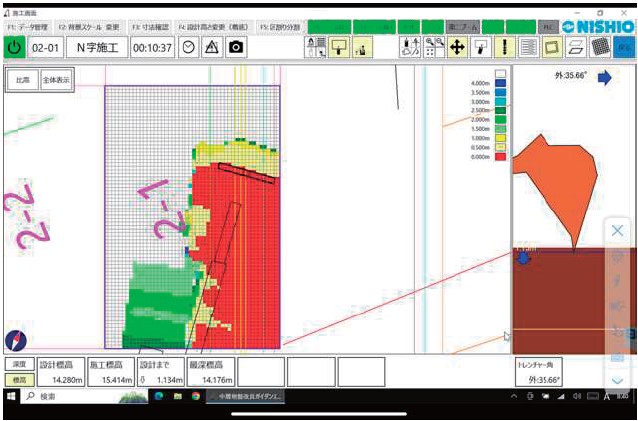
Task: Click the green 2.000m legend swatch
Action: click(500, 120)
